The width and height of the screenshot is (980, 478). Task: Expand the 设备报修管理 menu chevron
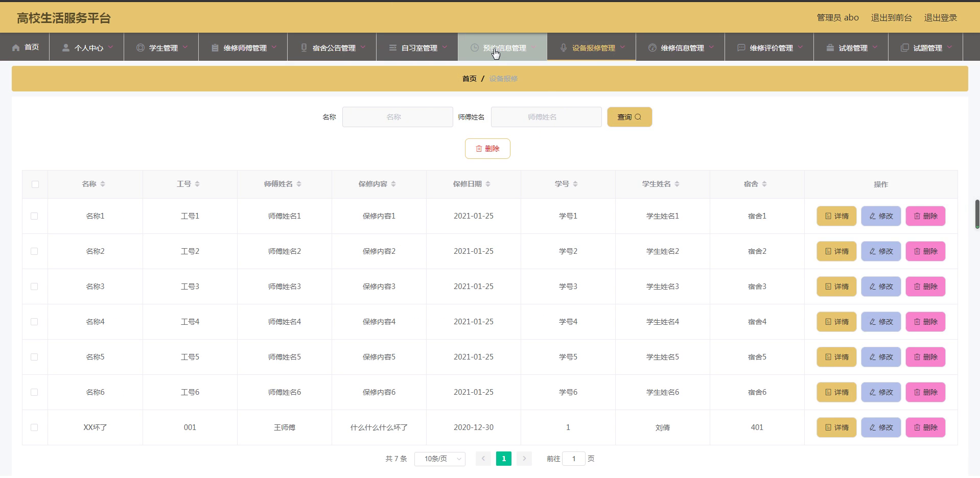(622, 47)
